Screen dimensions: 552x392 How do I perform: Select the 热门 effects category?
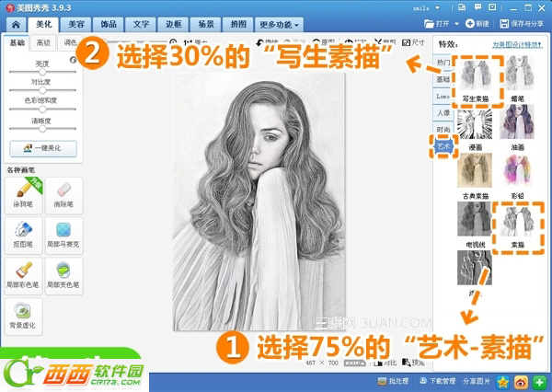443,63
